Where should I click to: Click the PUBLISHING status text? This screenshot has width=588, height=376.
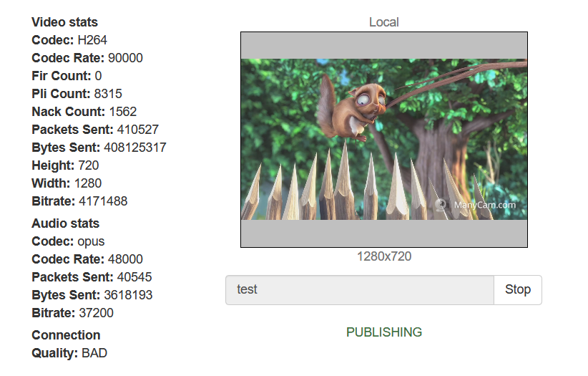(x=383, y=332)
